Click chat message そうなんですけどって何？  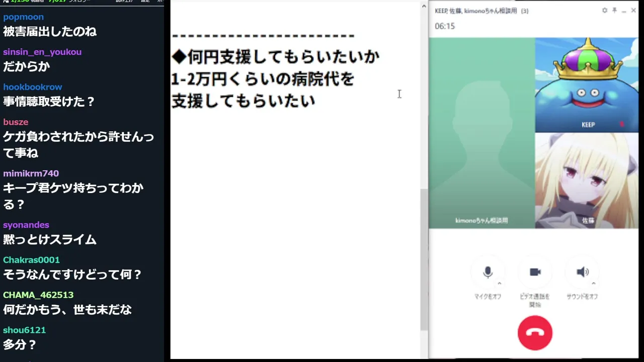click(x=73, y=275)
